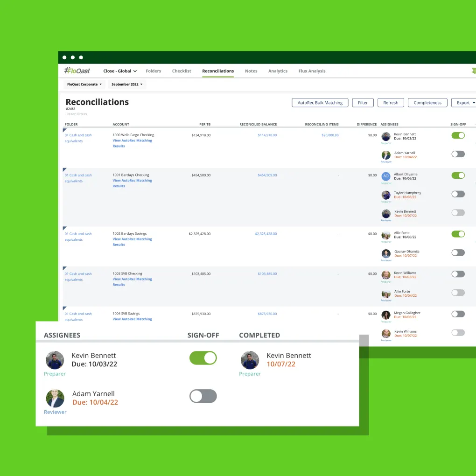This screenshot has width=476, height=476.
Task: Click the blue corner flag on the 1002 Barclays Savings row
Action: pos(64,228)
